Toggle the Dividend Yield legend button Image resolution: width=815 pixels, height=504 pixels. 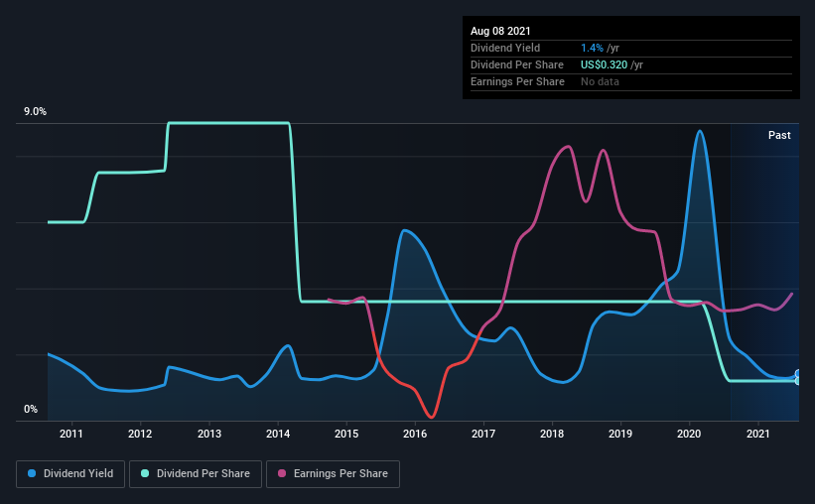[70, 474]
